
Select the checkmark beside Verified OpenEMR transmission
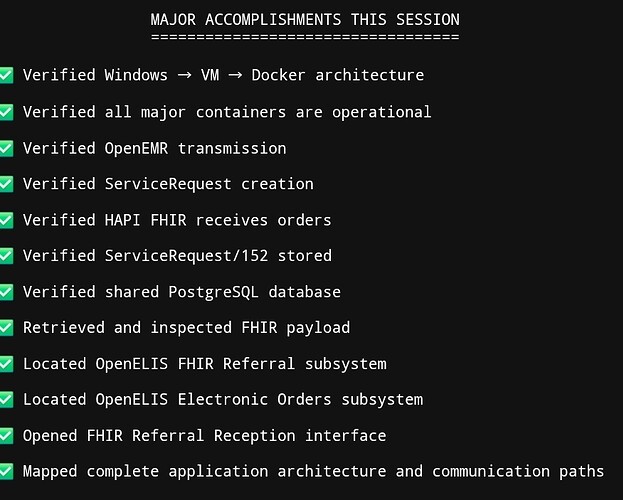pos(6,149)
